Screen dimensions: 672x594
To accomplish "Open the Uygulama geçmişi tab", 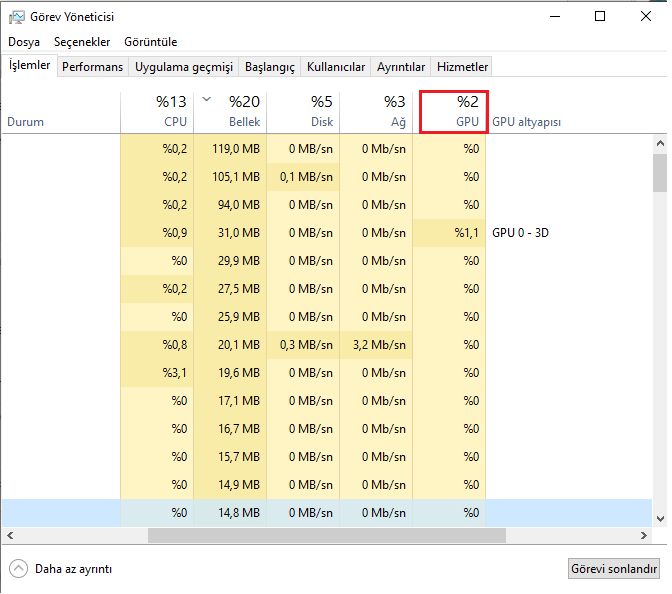I will click(x=184, y=67).
